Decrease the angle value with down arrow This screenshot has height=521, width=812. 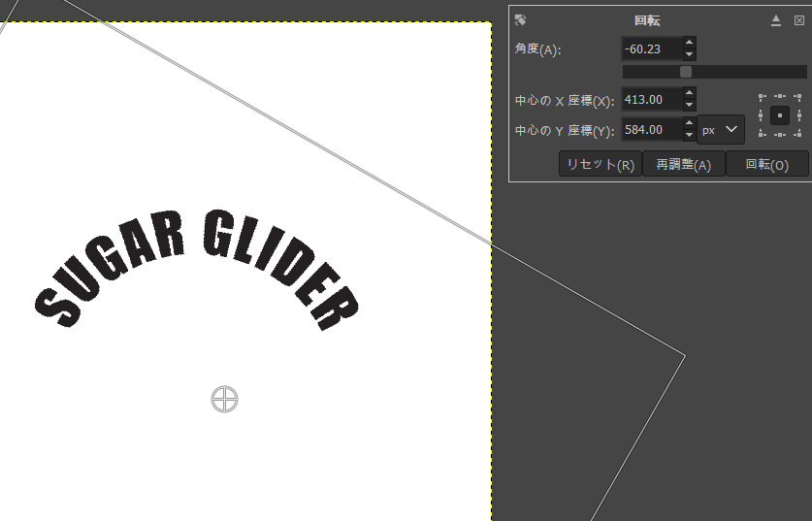[689, 54]
